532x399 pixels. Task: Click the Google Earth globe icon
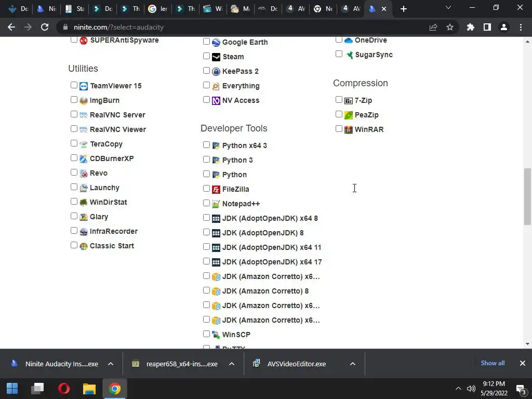point(216,43)
